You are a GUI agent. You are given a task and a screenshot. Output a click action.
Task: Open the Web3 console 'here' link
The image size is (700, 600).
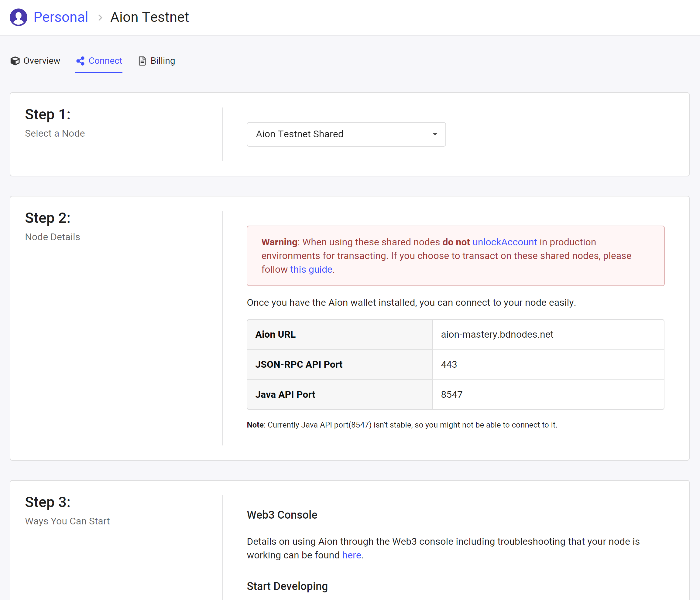351,555
